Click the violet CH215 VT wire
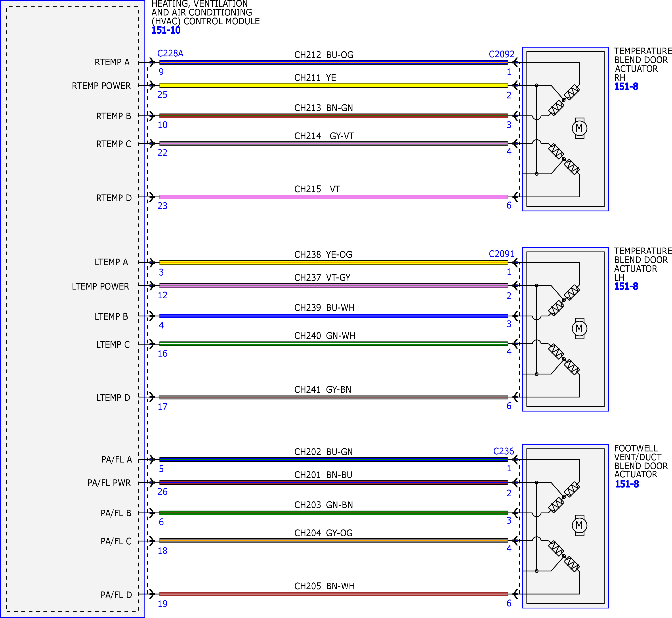Viewport: 672px width, 618px height. (x=334, y=197)
